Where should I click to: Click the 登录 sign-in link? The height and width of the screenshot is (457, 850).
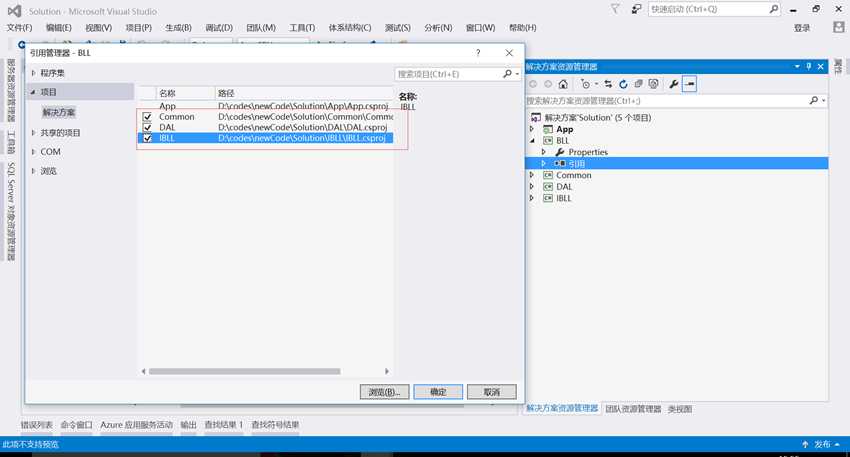pos(802,28)
